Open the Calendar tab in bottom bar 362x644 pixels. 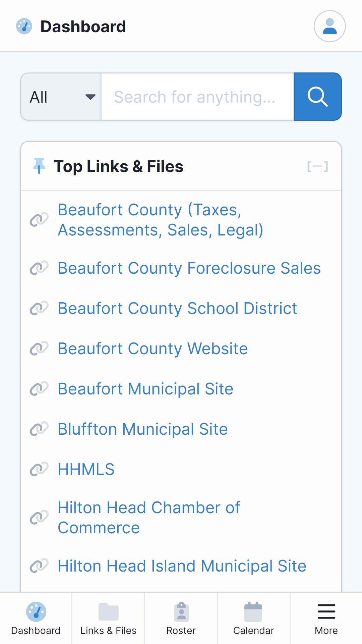click(x=253, y=618)
